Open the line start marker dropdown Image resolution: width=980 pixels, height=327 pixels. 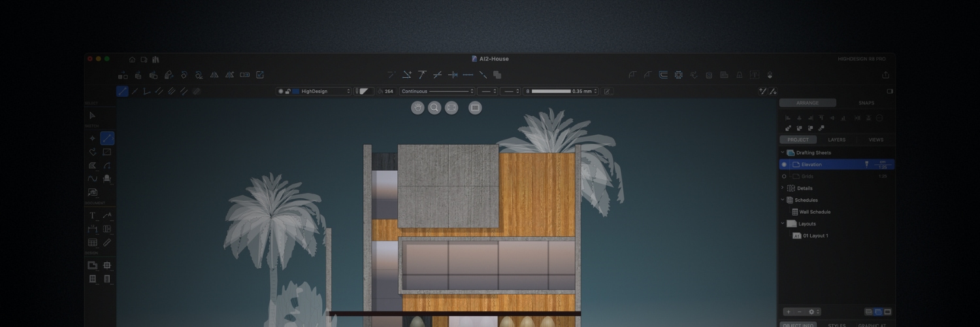(x=487, y=92)
